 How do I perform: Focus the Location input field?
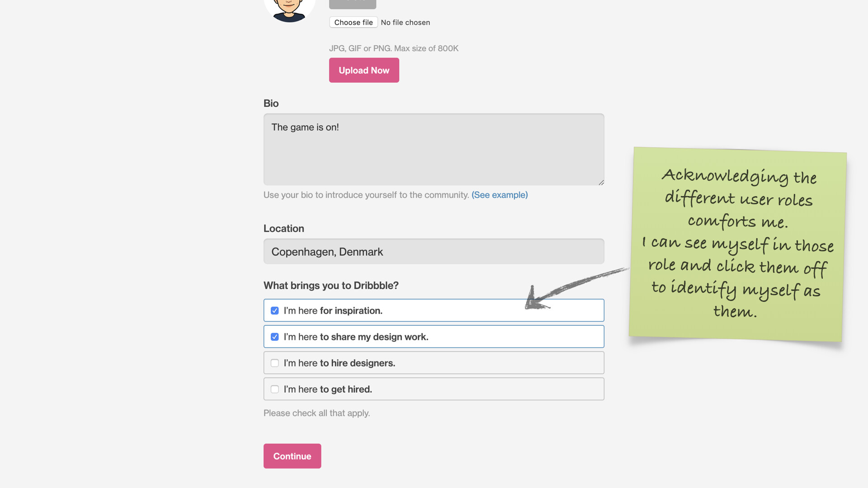(x=434, y=252)
